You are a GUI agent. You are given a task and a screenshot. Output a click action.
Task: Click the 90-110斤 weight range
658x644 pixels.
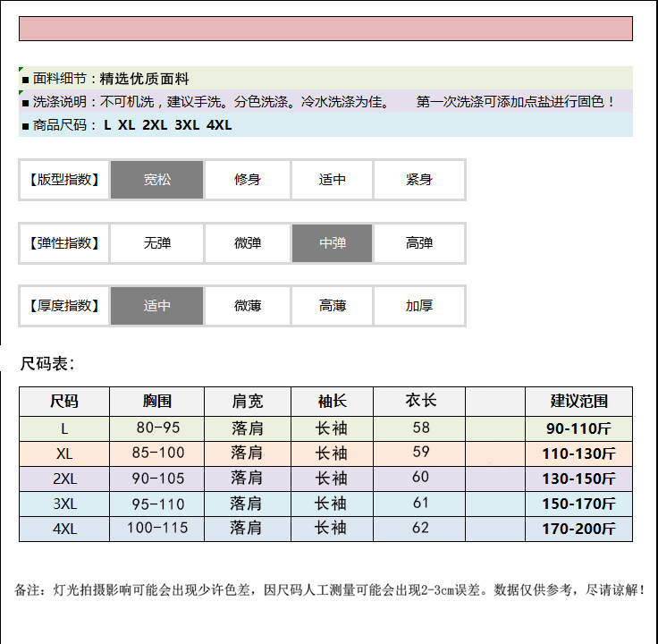[x=578, y=428]
